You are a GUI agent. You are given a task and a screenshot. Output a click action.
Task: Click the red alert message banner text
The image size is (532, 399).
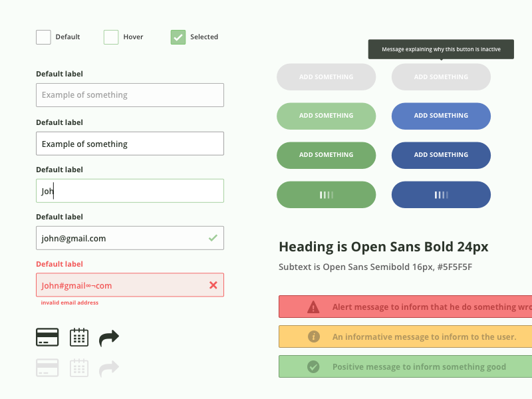click(432, 307)
